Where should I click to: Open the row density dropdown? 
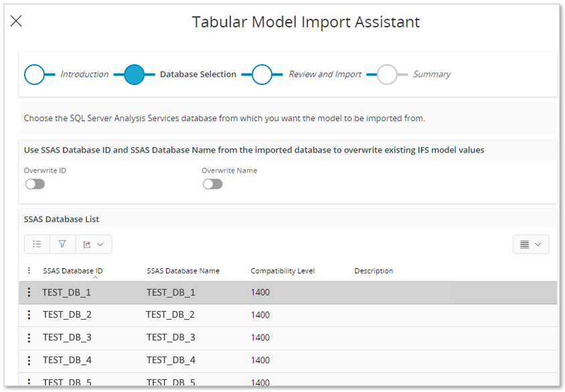coord(531,244)
